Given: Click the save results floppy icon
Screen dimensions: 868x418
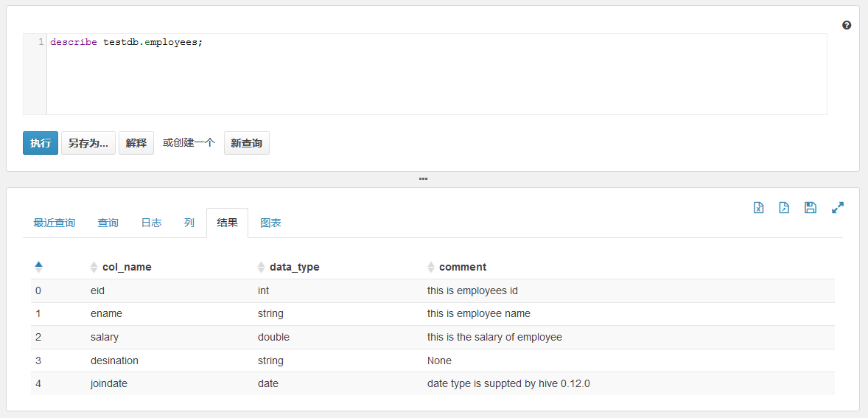Looking at the screenshot, I should click(x=811, y=208).
